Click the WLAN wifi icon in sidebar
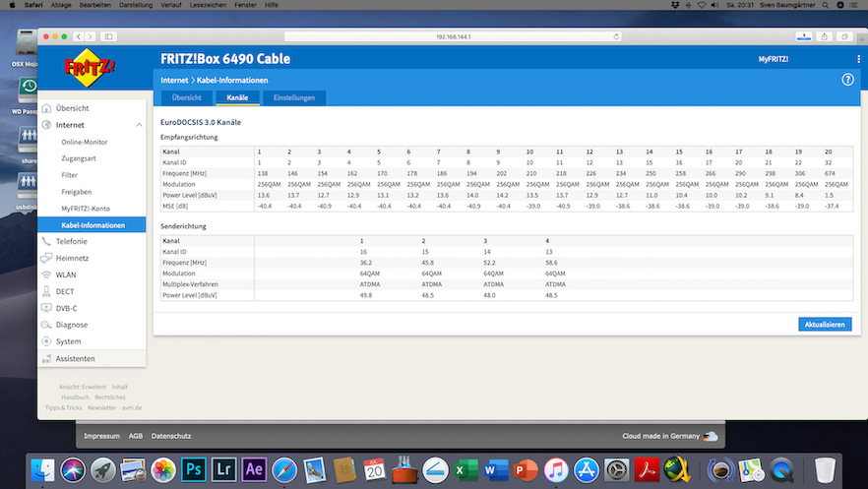Image resolution: width=868 pixels, height=489 pixels. coord(46,275)
